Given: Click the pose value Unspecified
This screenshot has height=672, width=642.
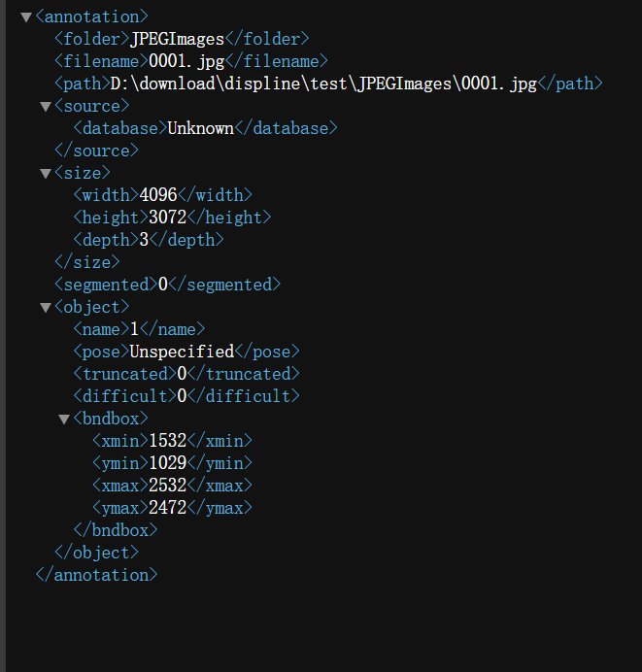Looking at the screenshot, I should point(182,352).
